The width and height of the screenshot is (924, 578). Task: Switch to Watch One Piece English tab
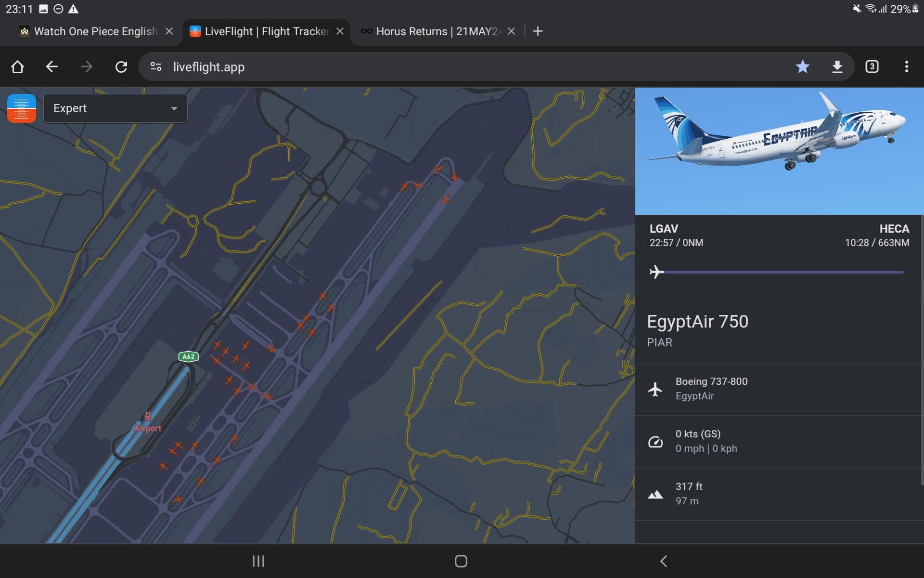(95, 31)
